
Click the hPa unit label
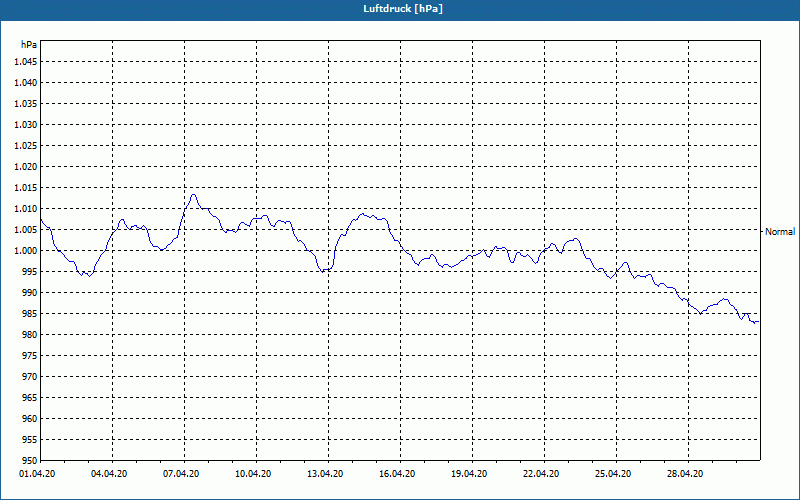pos(29,45)
